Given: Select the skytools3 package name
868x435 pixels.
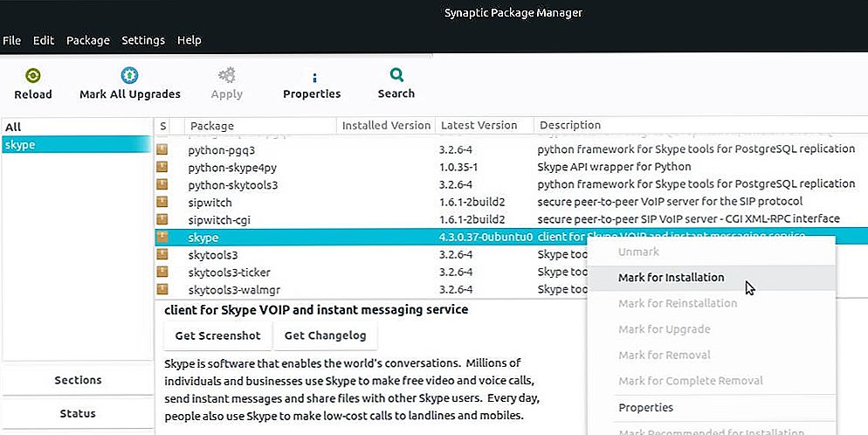Looking at the screenshot, I should point(212,255).
